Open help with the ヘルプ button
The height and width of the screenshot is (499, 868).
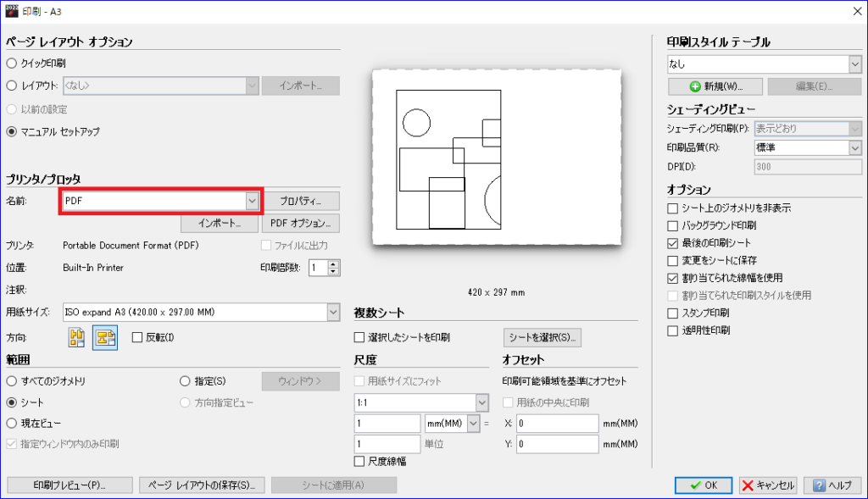click(x=832, y=485)
